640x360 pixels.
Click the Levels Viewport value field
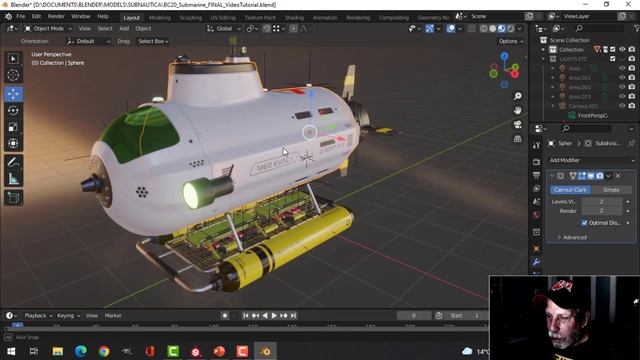[602, 202]
